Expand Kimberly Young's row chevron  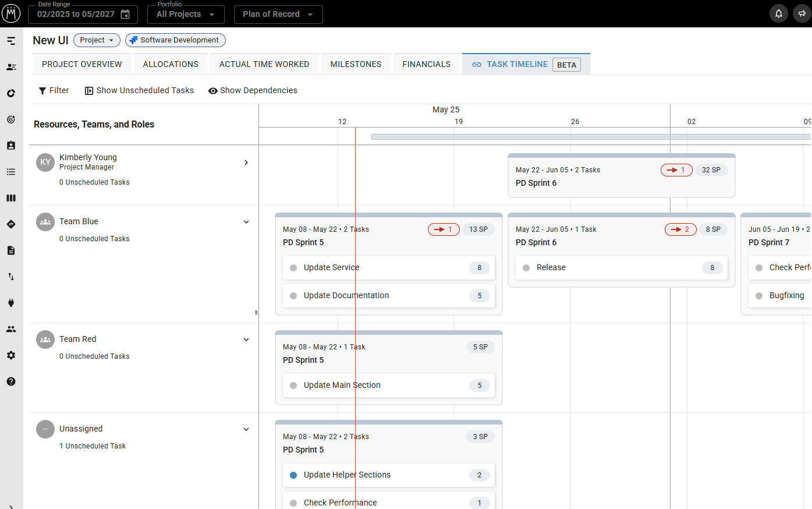pos(246,162)
